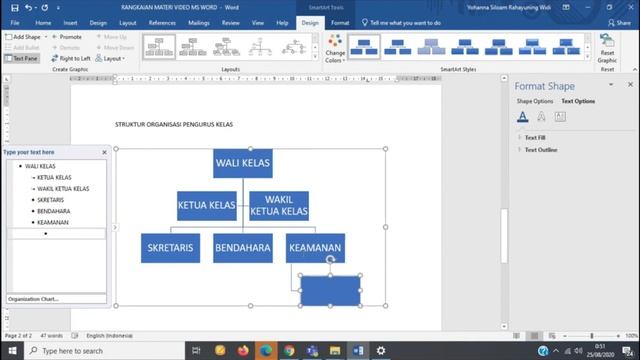This screenshot has width=640, height=360.
Task: Select the sixth SmartArt style thumbnail
Action: (532, 47)
